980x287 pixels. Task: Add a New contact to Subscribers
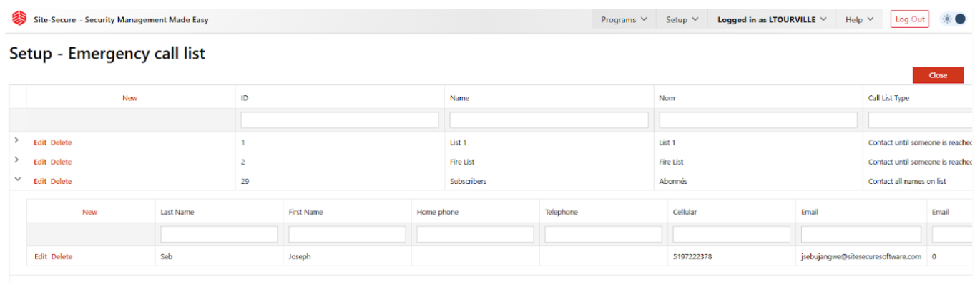(x=89, y=213)
